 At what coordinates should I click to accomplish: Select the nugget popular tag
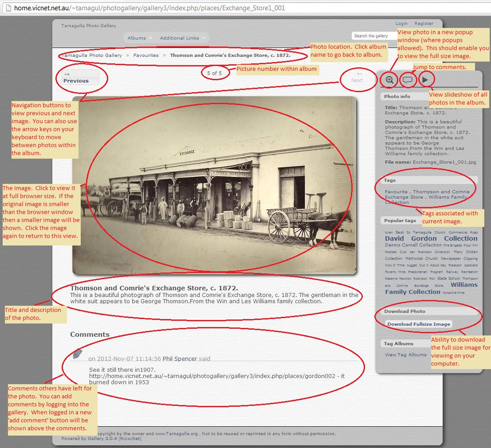pyautogui.click(x=412, y=265)
